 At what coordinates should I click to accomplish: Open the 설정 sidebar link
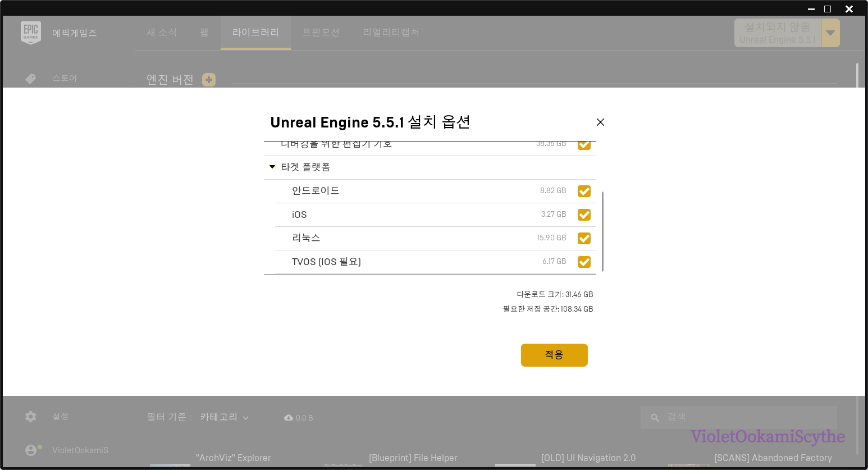click(x=60, y=417)
